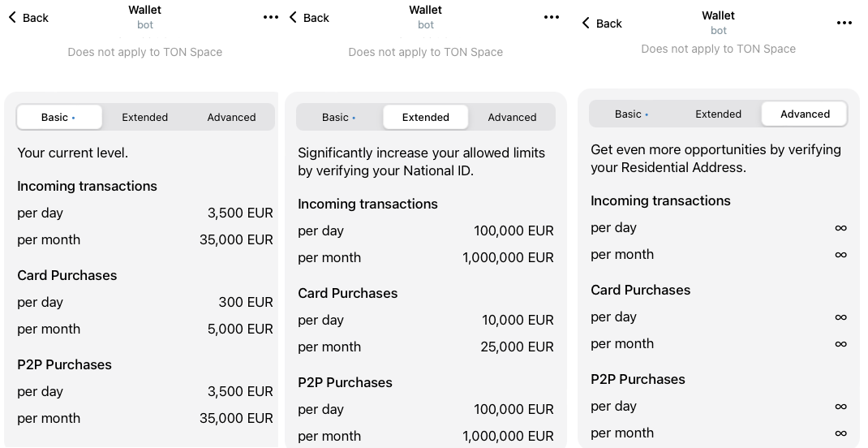This screenshot has height=448, width=868.
Task: Tap the Back arrow in the left screen
Action: pos(28,18)
